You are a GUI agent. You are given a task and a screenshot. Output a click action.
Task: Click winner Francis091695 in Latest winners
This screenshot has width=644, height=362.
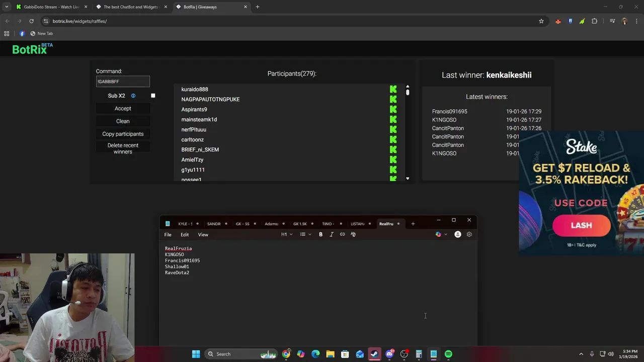tap(449, 112)
